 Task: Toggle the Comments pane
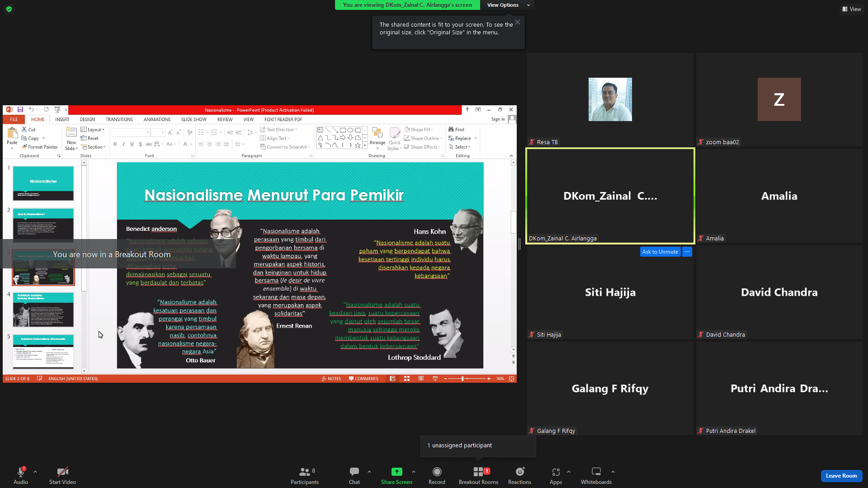(363, 379)
